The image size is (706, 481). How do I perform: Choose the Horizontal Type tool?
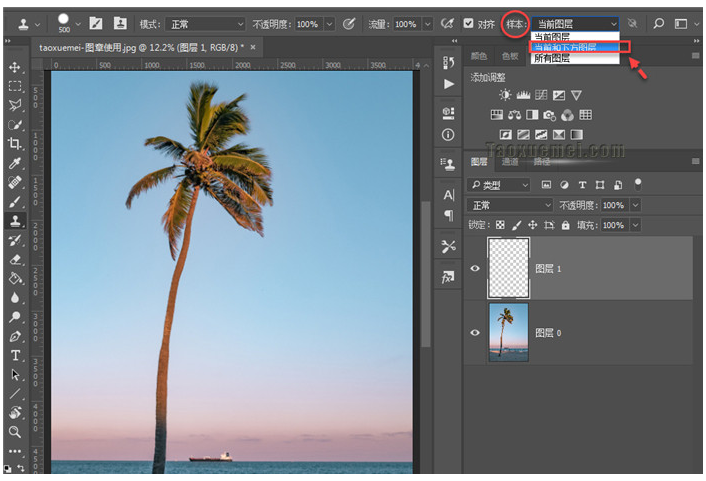[x=15, y=355]
